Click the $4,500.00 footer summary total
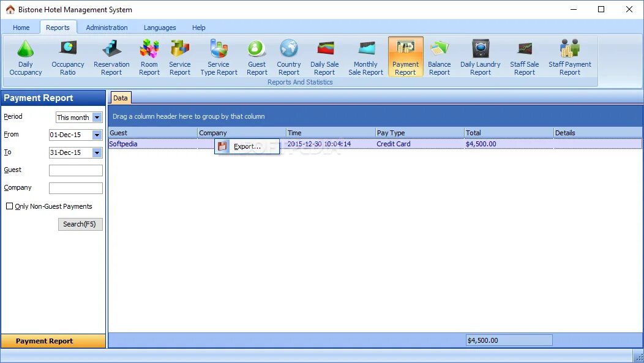Viewport: 644px width, 363px height. [509, 340]
